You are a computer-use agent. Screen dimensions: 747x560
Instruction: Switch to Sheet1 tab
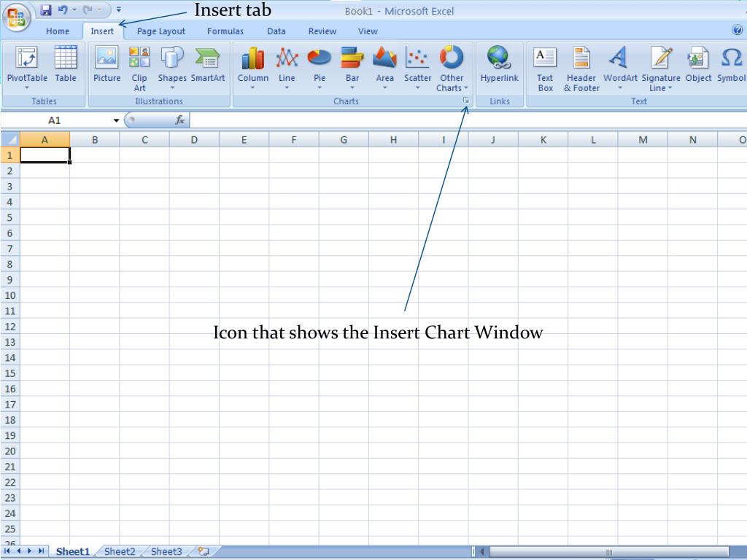72,551
